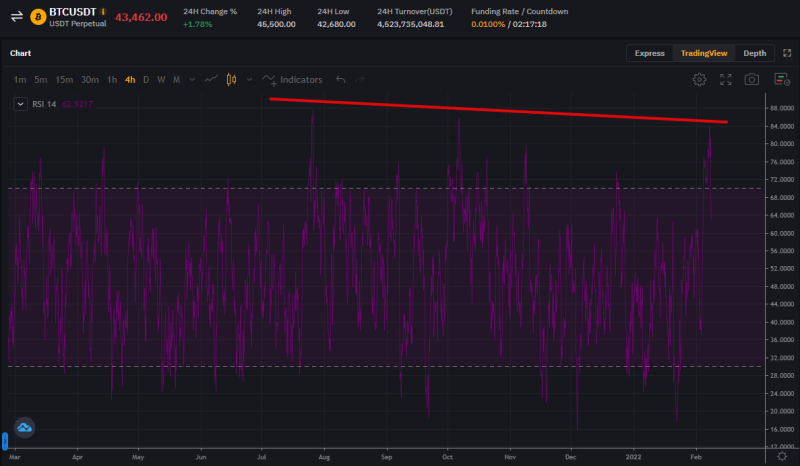
Task: Click RSI value 62.9217
Action: tap(77, 104)
